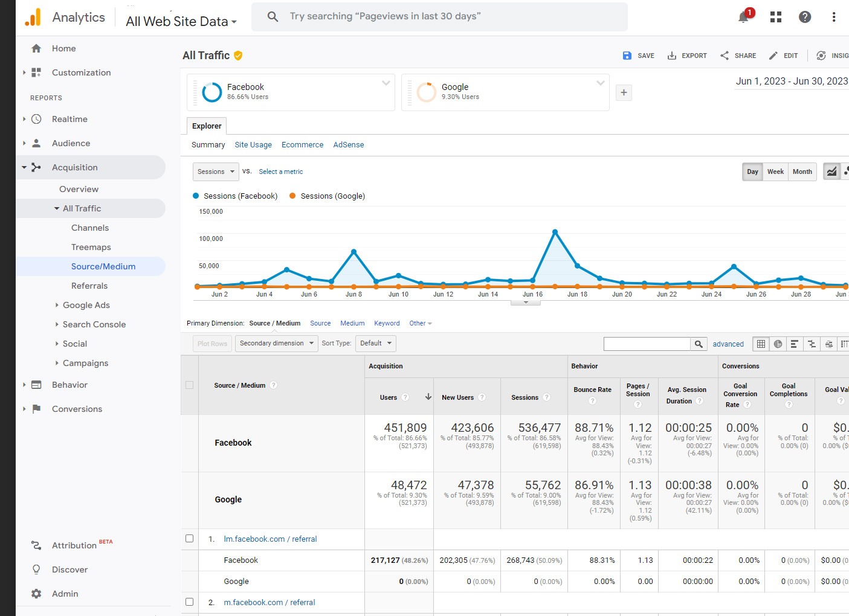Open the notifications bell
Viewport: 849px width, 616px height.
point(743,17)
